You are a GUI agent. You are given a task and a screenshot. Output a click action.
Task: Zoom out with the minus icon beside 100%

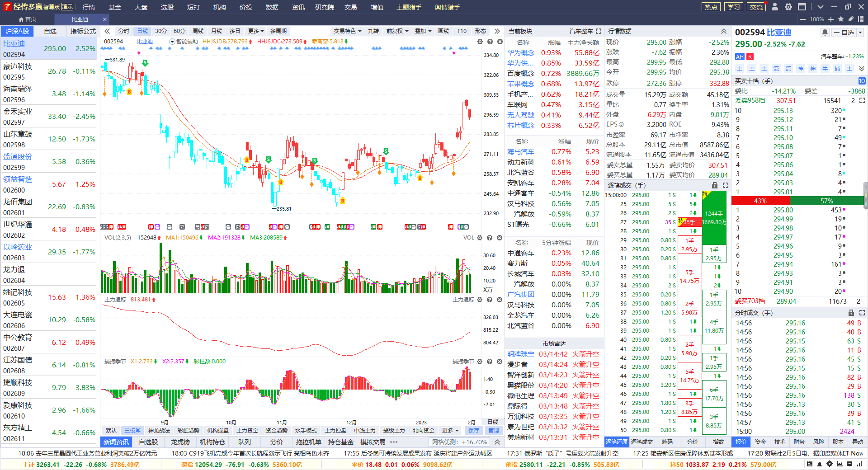(x=803, y=19)
